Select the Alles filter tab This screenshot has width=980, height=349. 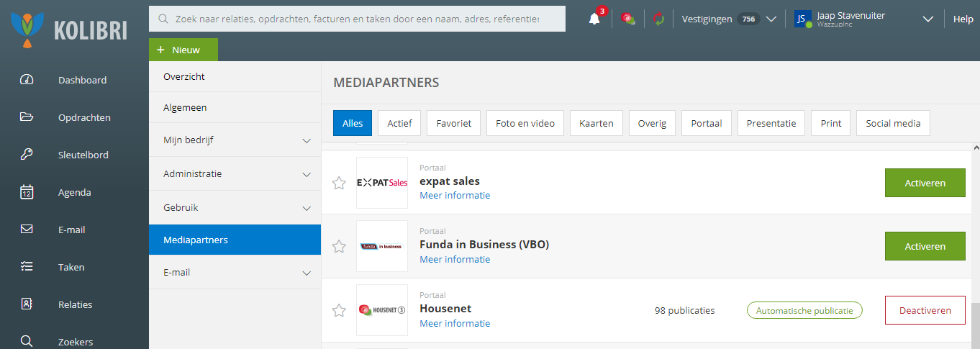(x=353, y=123)
